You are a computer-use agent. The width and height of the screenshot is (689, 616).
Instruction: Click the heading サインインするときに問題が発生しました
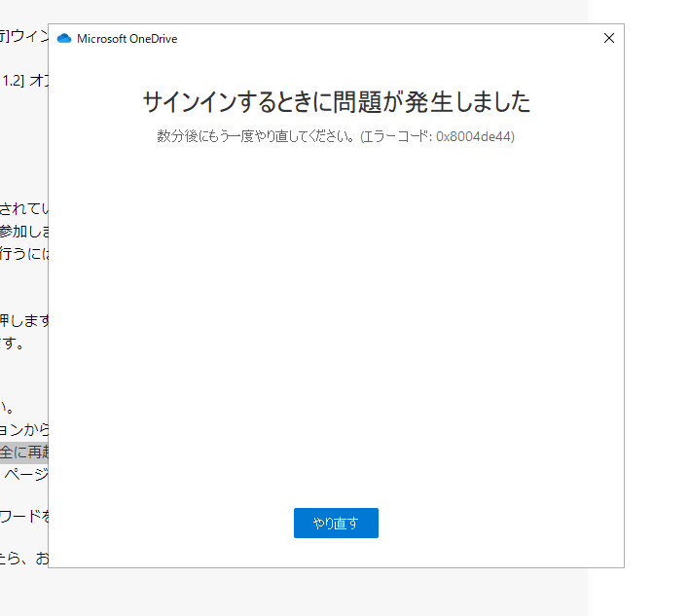337,102
